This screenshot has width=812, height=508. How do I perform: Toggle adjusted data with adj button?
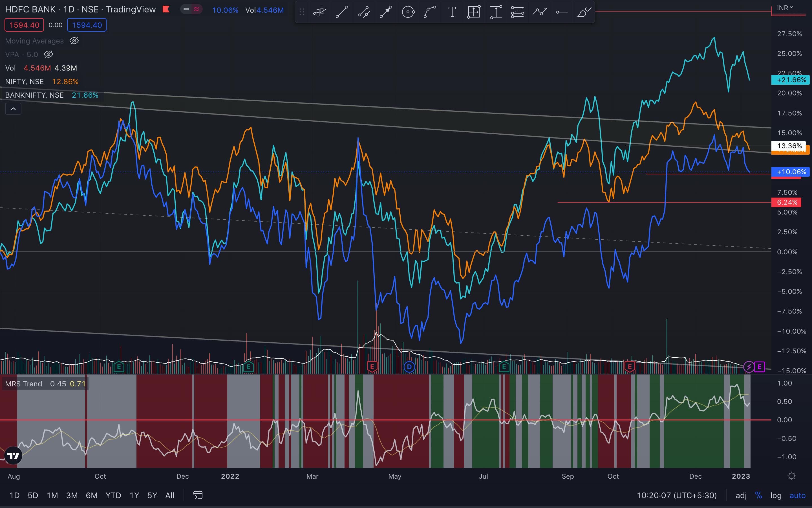741,495
